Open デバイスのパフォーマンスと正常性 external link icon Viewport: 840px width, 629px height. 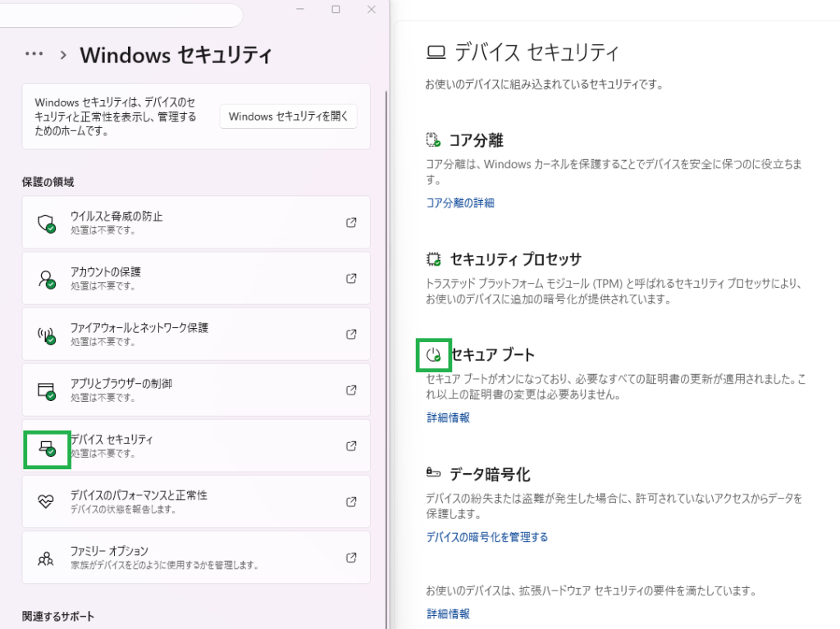(x=351, y=502)
